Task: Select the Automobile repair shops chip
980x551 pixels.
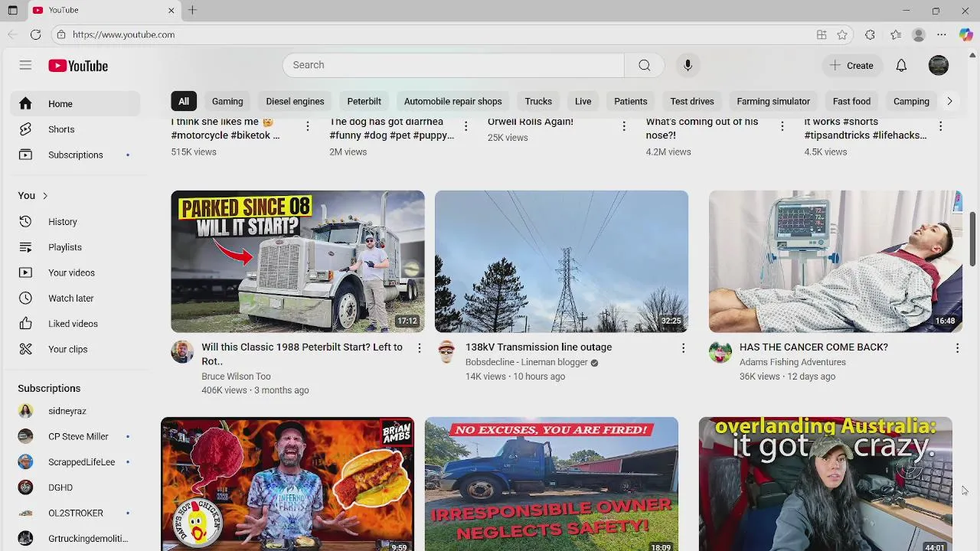Action: click(x=452, y=101)
